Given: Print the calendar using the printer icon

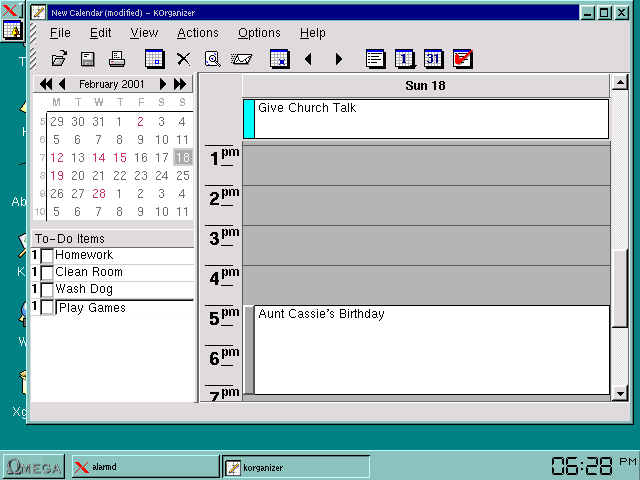Looking at the screenshot, I should 117,59.
